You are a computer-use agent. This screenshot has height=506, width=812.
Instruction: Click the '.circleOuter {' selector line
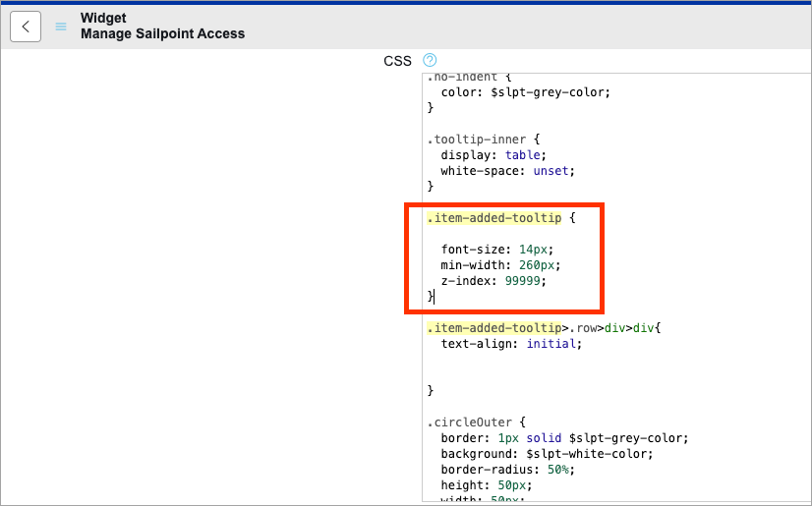pos(477,422)
